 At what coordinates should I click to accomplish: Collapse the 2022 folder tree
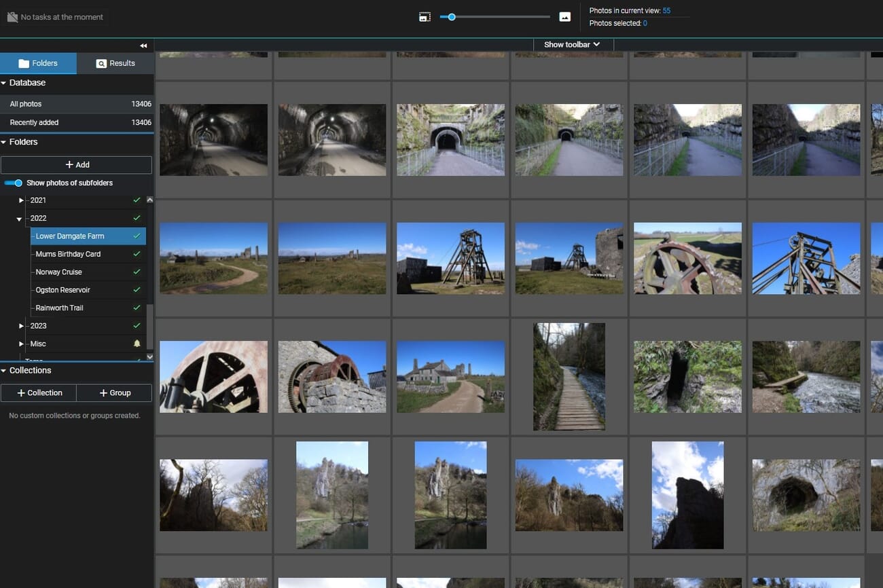19,218
